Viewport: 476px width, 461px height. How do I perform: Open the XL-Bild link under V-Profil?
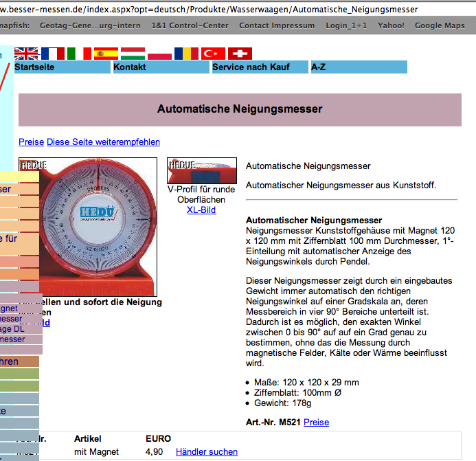[201, 210]
